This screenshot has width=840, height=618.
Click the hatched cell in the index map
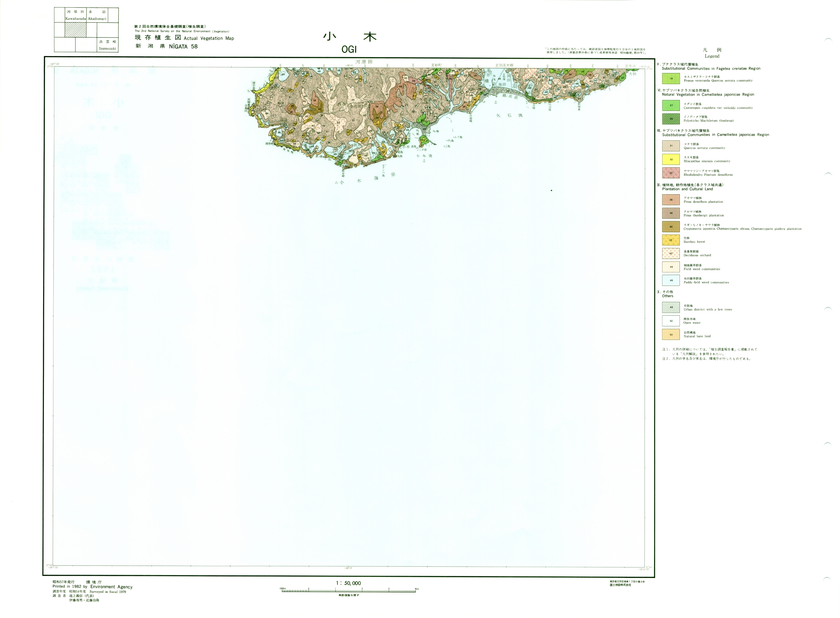[x=76, y=30]
